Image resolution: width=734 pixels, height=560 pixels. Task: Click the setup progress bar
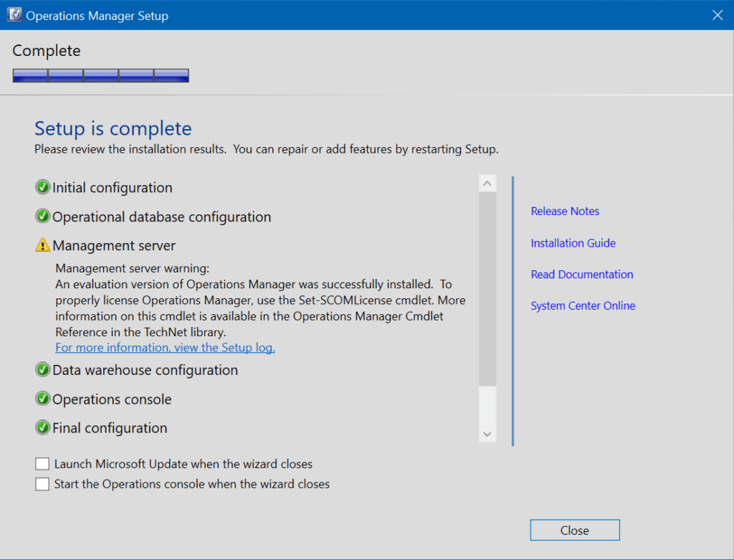[101, 75]
